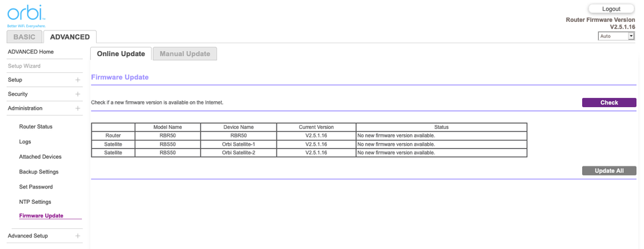Screen dimensions: 644x249
Task: View Attached Devices
Action: coord(40,157)
